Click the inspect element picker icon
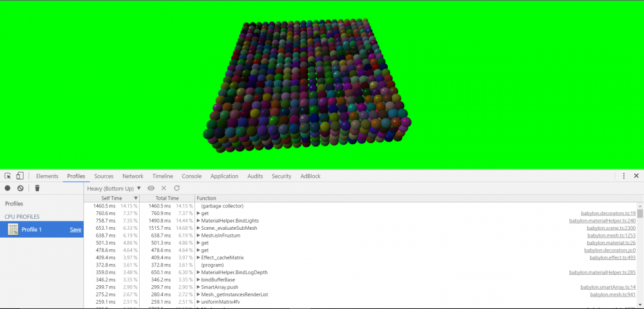This screenshot has width=644, height=309. pos(8,176)
